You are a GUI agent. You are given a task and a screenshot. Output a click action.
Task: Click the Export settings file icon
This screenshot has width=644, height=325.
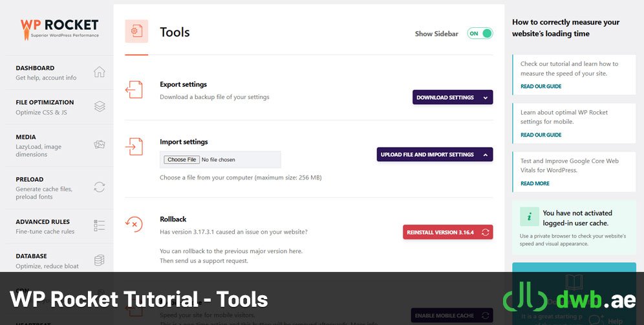[134, 89]
